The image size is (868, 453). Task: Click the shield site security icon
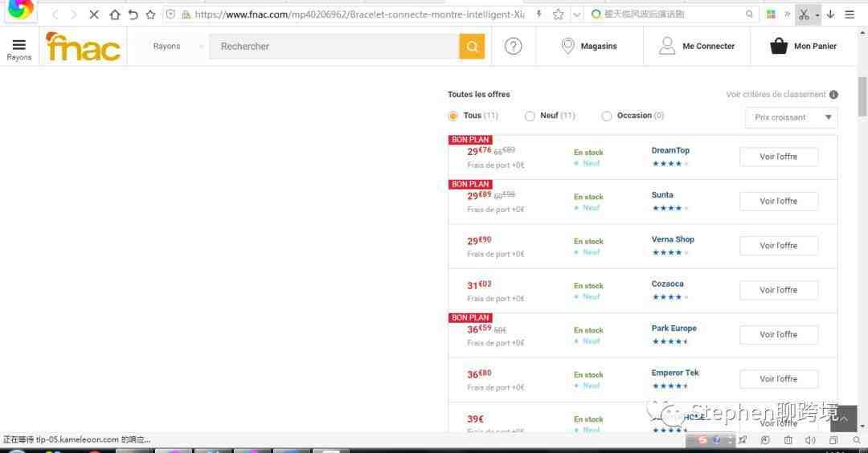click(x=171, y=14)
